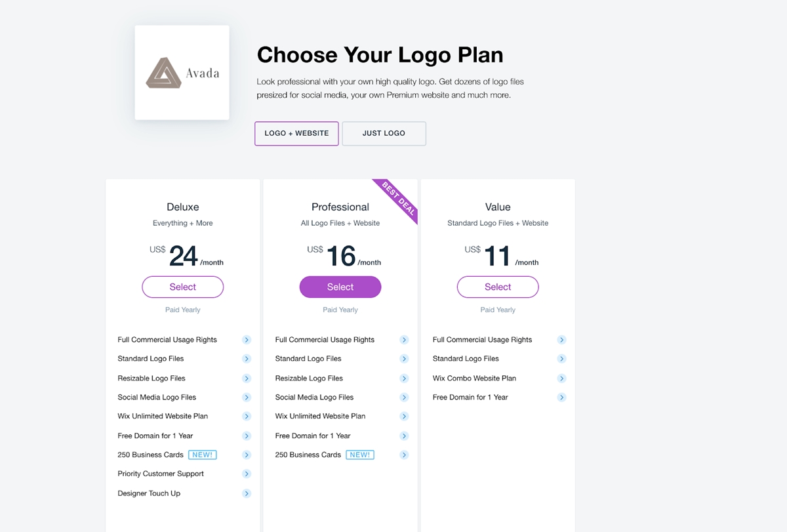Click arrow icon next to Professional Resizable Logo Files
Image resolution: width=787 pixels, height=532 pixels.
[404, 379]
